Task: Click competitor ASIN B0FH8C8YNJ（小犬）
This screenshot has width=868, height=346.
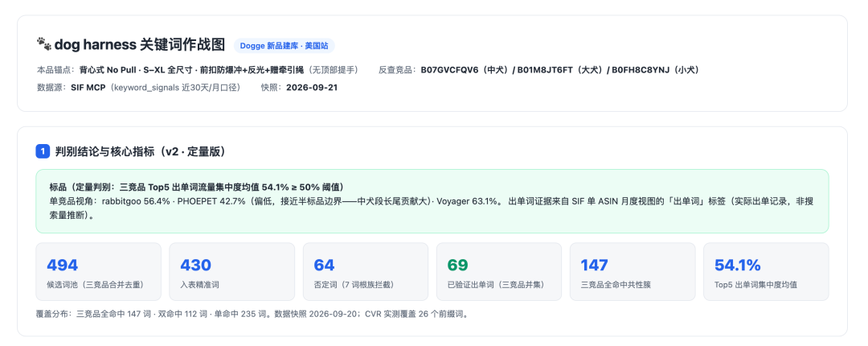Action: 656,70
